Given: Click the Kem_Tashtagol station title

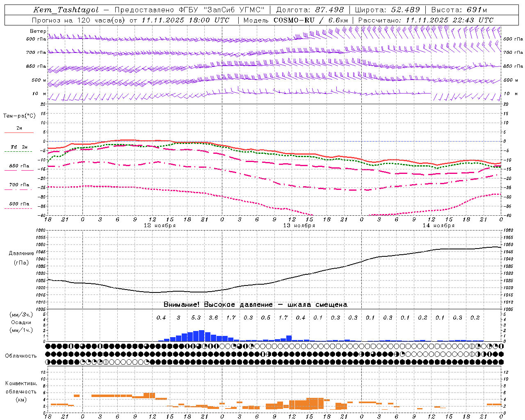Looking at the screenshot, I should [x=66, y=10].
